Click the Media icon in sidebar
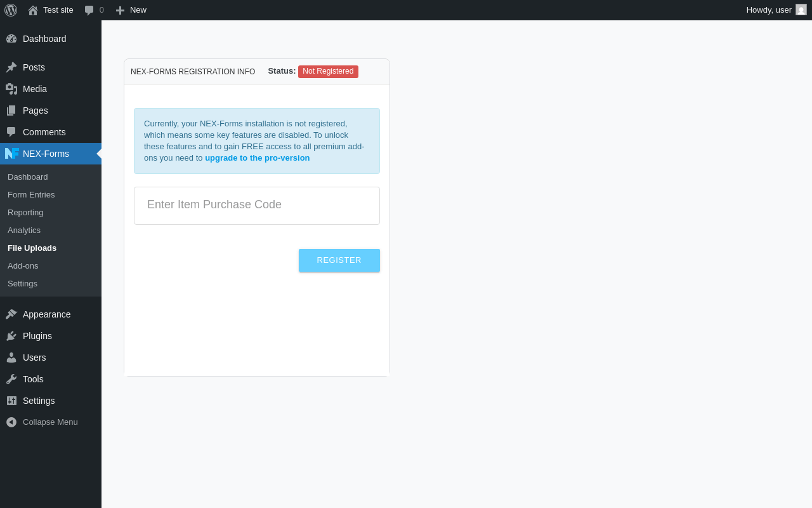The image size is (812, 508). click(11, 89)
